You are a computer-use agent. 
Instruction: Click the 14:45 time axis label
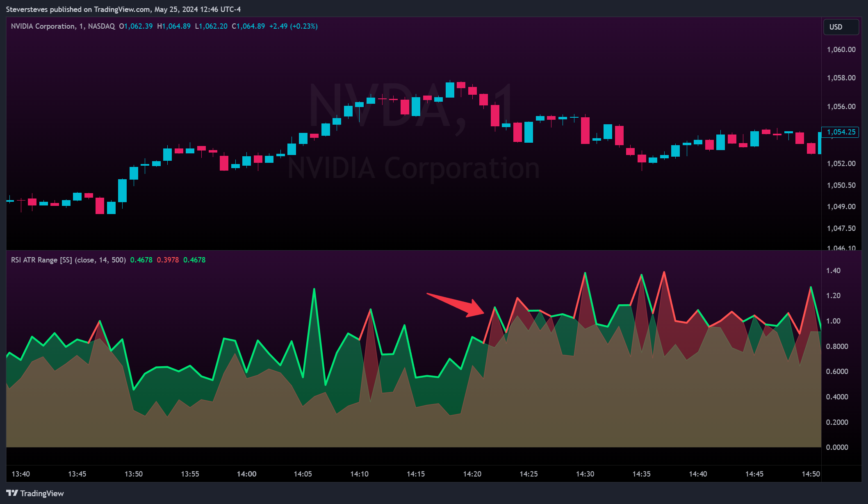754,474
